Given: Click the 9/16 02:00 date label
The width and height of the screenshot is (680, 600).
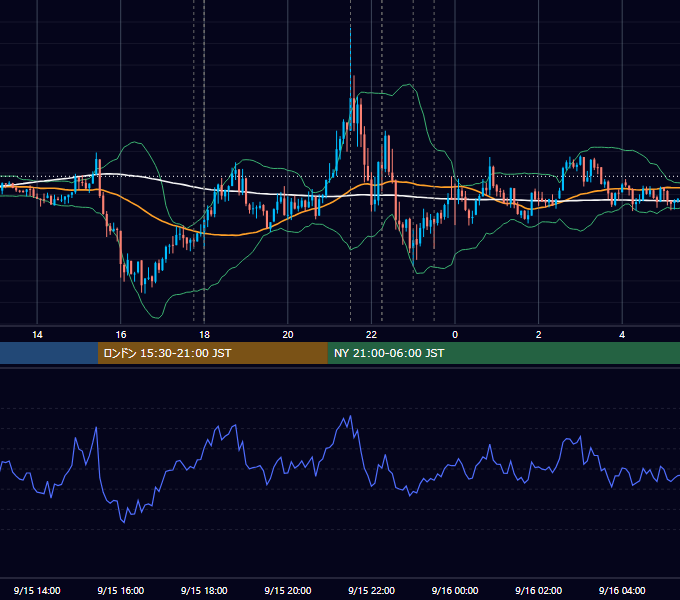Looking at the screenshot, I should tap(538, 590).
